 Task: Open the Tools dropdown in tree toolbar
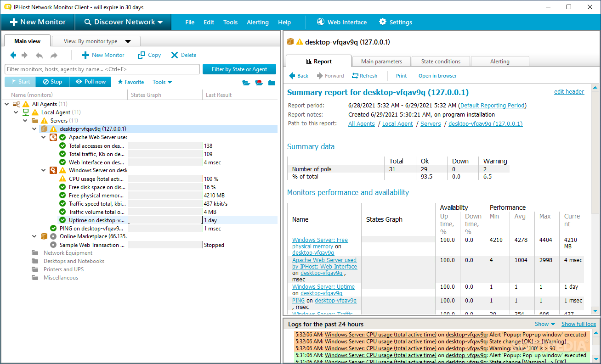(x=162, y=82)
